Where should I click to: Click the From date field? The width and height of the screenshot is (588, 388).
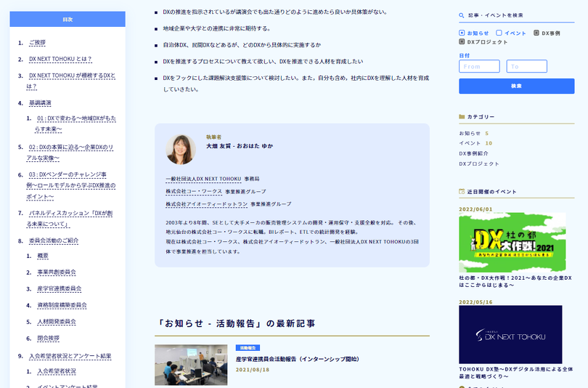click(479, 66)
